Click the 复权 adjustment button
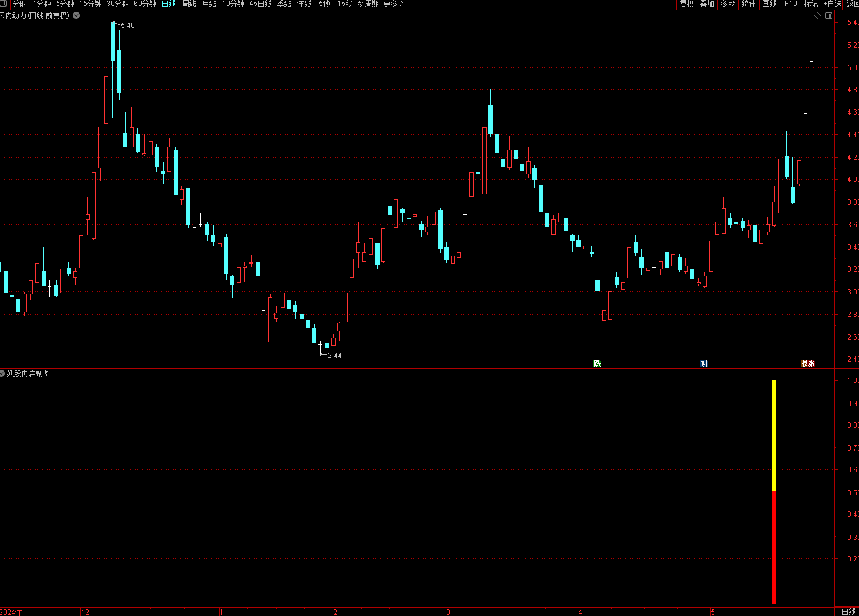The width and height of the screenshot is (859, 616). click(686, 4)
